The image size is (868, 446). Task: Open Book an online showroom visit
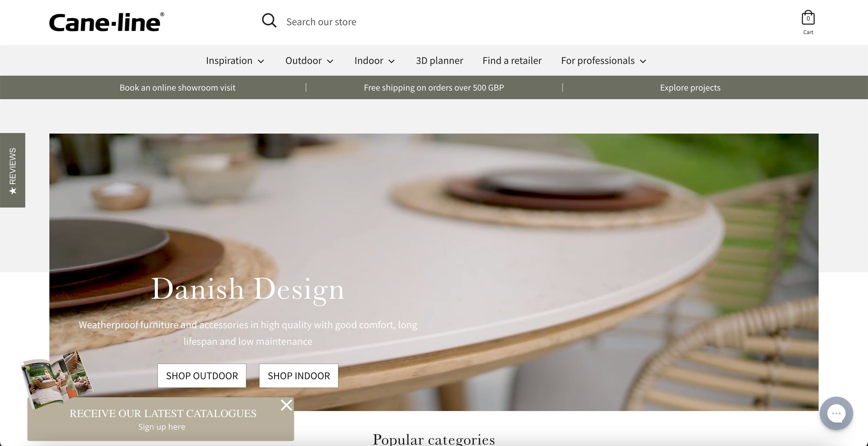click(x=177, y=87)
